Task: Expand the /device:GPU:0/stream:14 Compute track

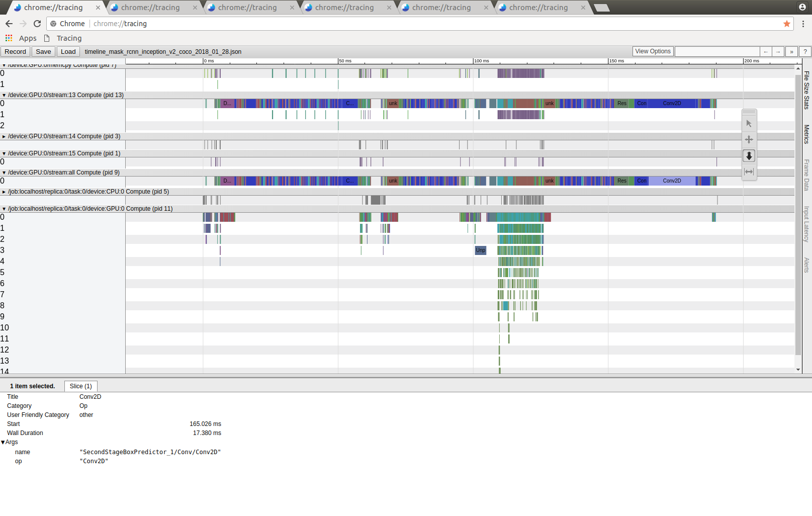Action: click(5, 136)
